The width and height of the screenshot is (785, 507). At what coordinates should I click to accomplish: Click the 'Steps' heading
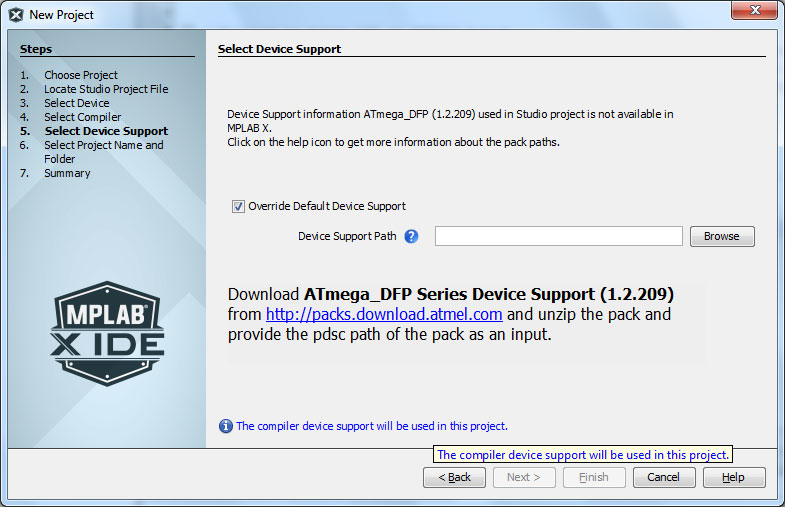[x=36, y=49]
